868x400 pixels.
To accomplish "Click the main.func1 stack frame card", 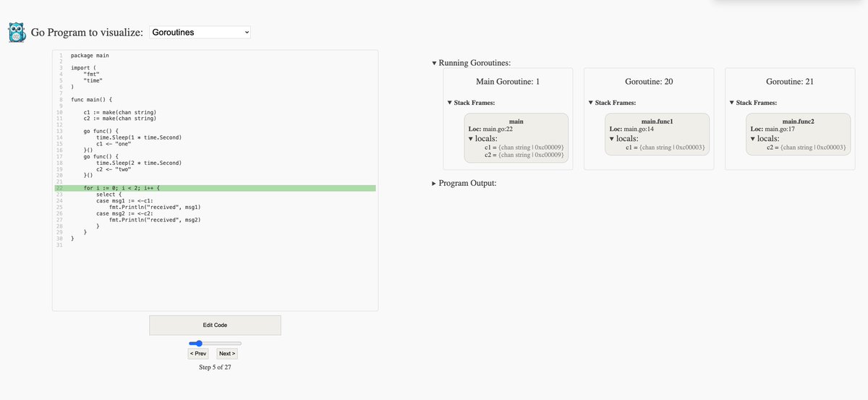I will tap(657, 134).
